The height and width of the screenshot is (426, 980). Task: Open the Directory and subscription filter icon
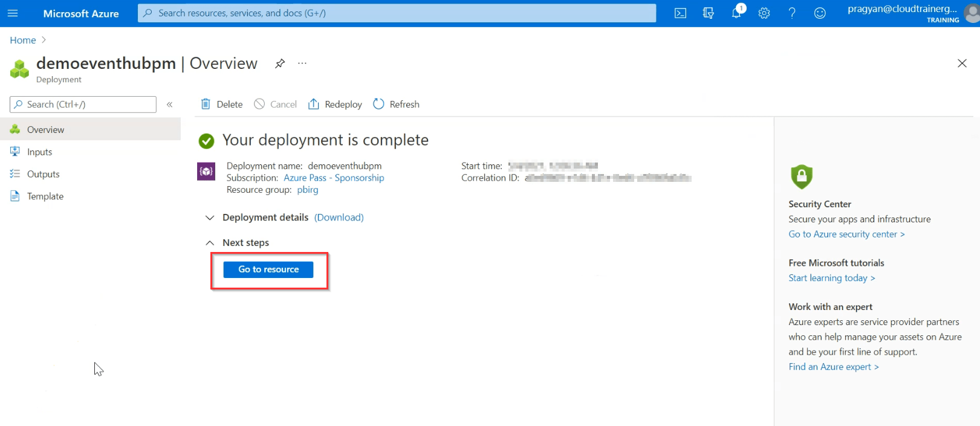(x=708, y=13)
